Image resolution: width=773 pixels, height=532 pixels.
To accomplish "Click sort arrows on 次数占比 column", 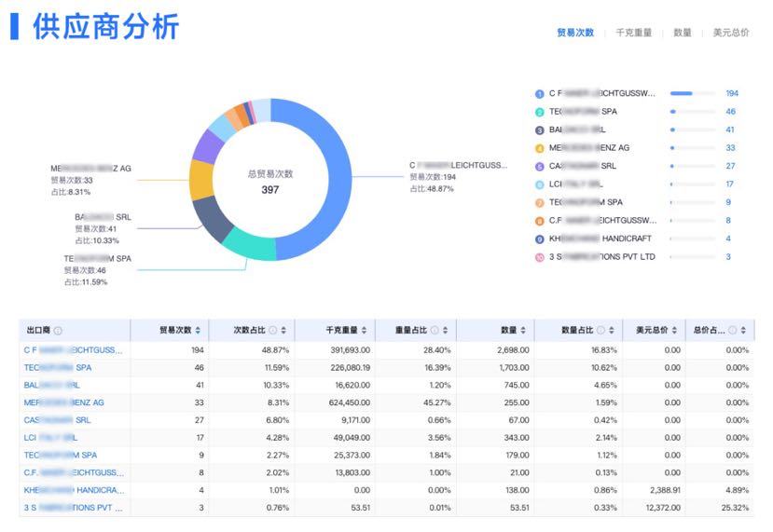I will coord(283,331).
